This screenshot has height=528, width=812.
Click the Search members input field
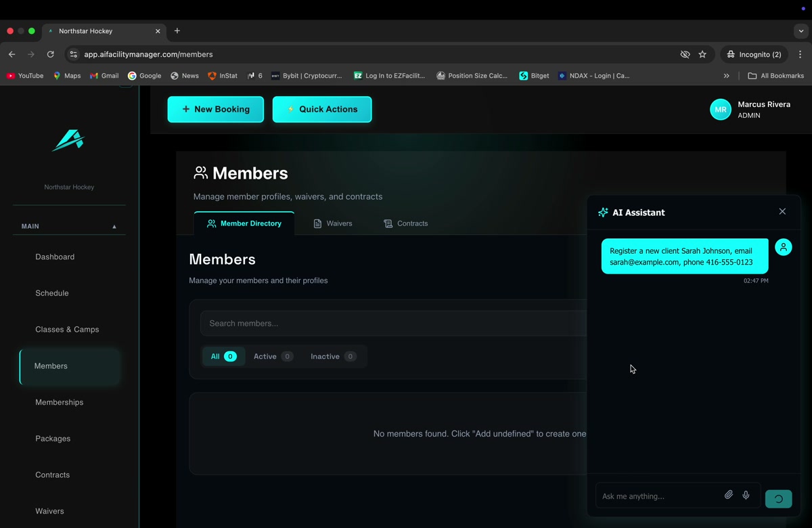coord(392,324)
